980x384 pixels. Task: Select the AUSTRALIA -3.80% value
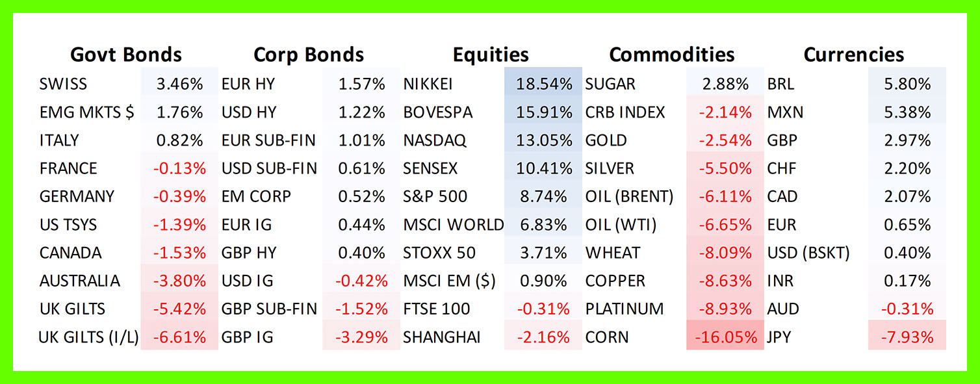(179, 281)
